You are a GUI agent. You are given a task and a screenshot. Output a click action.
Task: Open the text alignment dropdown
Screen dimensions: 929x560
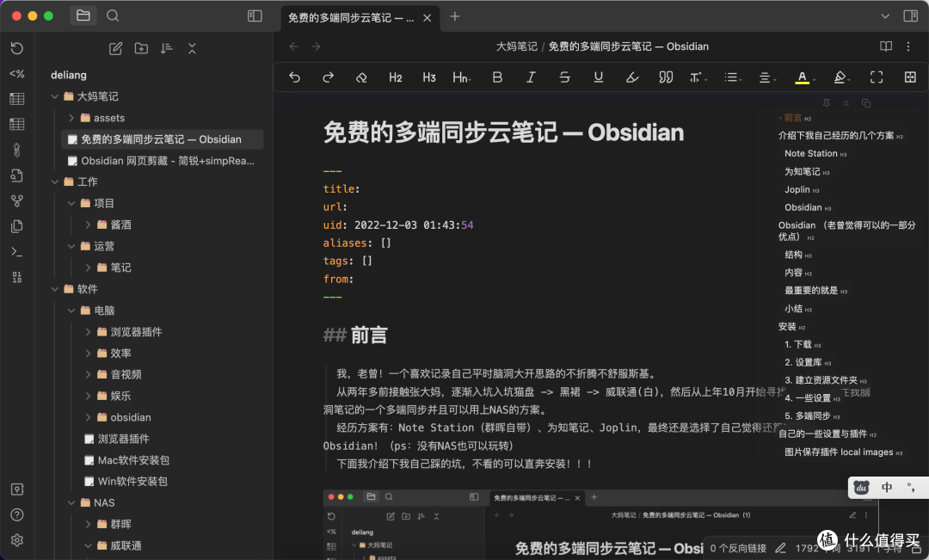pos(767,77)
